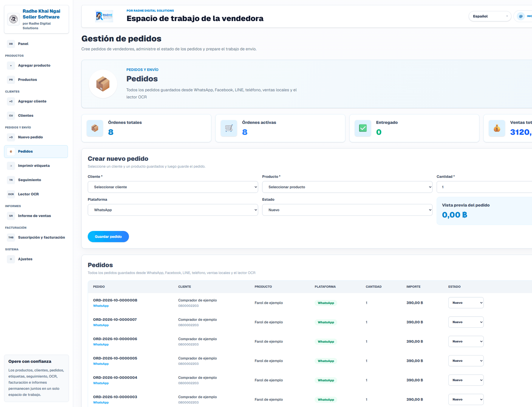Open Suscripción y facturación in sidebar

click(36, 237)
